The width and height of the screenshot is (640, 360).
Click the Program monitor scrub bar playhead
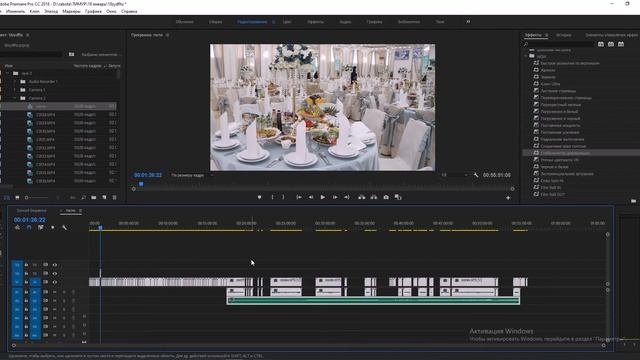(141, 184)
